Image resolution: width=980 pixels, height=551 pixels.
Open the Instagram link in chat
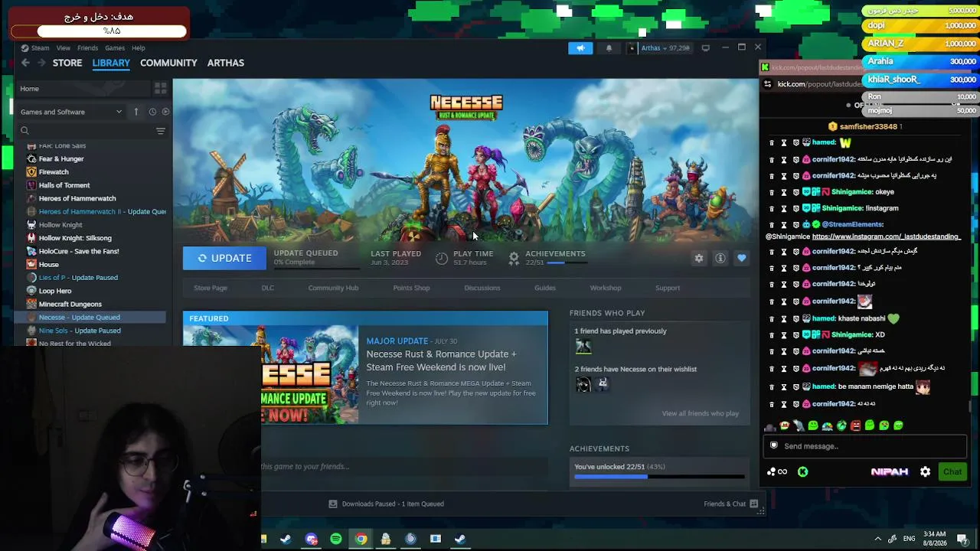pos(886,236)
